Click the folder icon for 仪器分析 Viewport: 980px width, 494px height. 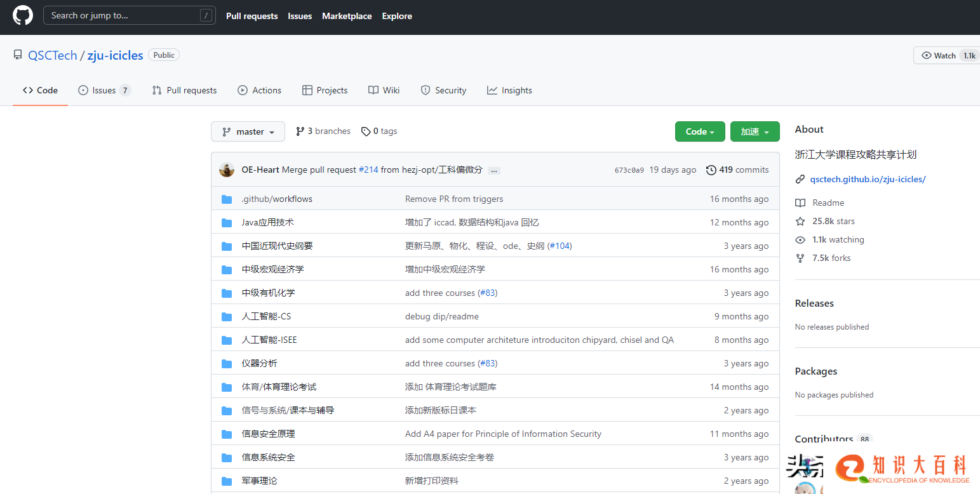[227, 364]
